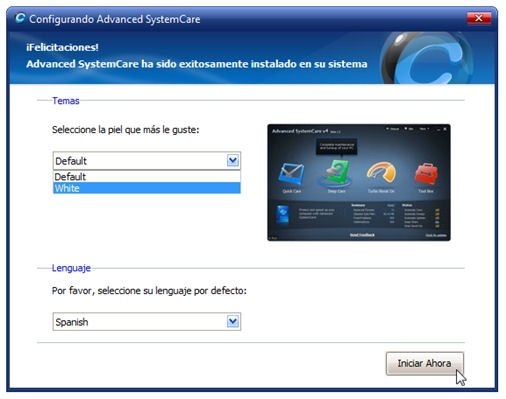The image size is (506, 399).
Task: Click the Lenguaje section label
Action: coord(71,268)
